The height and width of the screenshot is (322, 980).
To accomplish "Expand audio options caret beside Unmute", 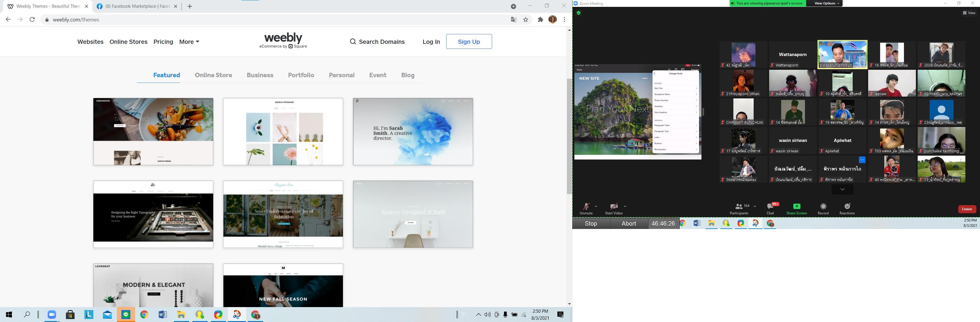I will (x=596, y=206).
